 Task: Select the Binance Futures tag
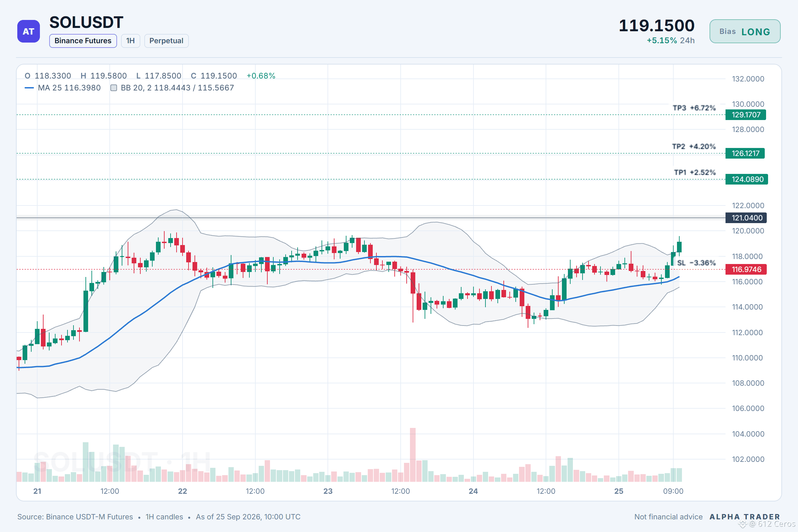(x=83, y=41)
